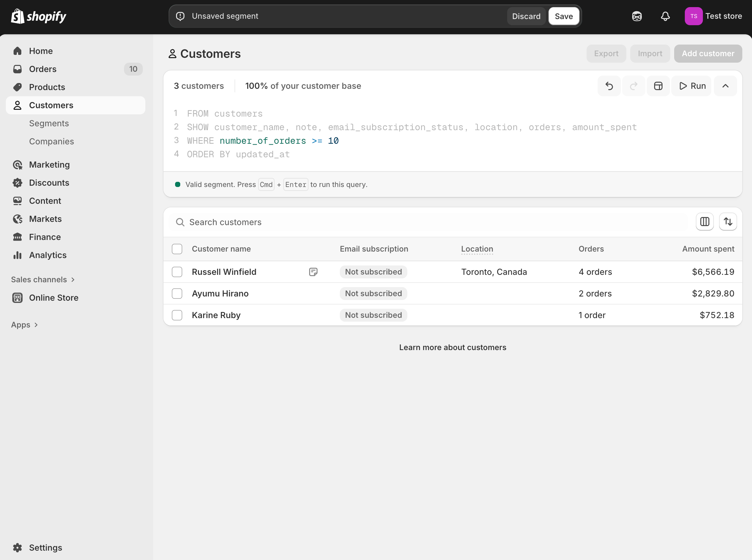Click the TS store avatar

point(693,16)
